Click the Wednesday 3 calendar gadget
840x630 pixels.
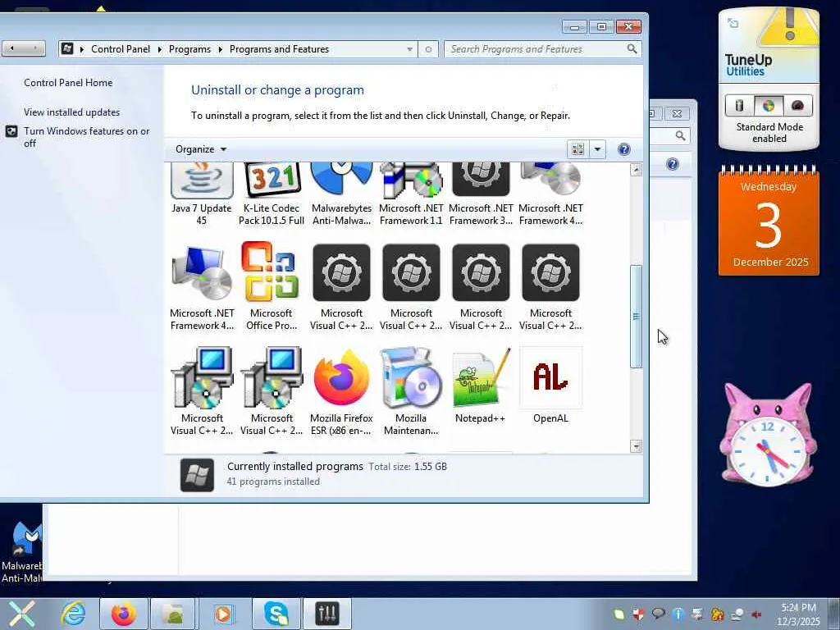[x=769, y=221]
